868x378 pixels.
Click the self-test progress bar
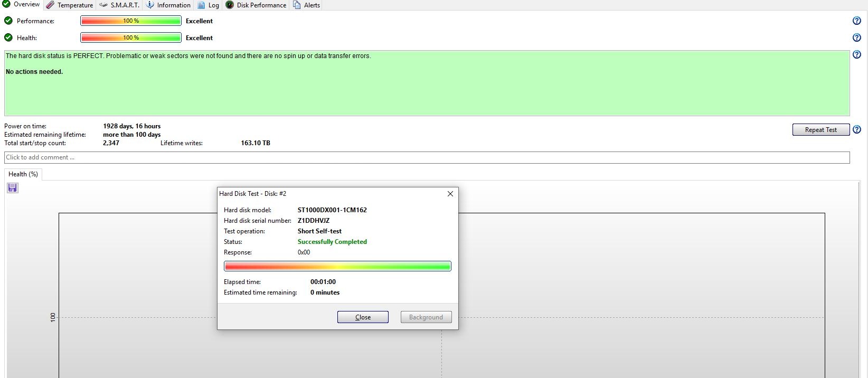[337, 266]
